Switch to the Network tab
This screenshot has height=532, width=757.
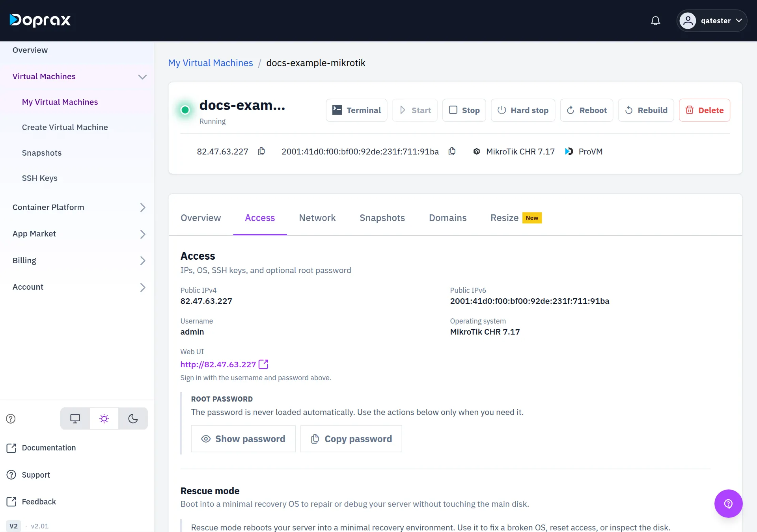click(317, 218)
